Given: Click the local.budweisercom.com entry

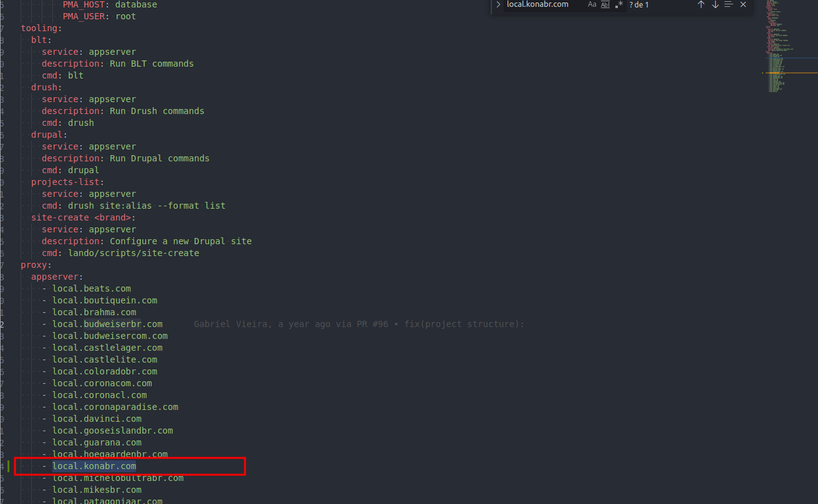Looking at the screenshot, I should 110,336.
